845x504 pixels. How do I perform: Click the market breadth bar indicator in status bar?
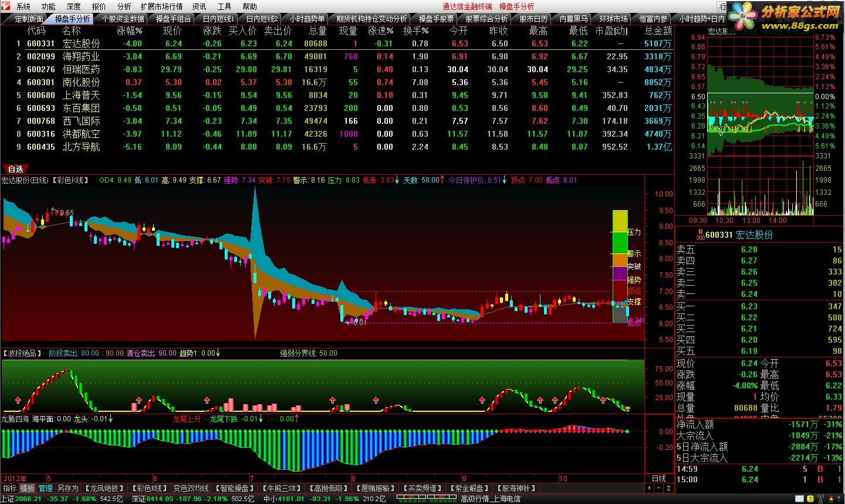pyautogui.click(x=427, y=499)
